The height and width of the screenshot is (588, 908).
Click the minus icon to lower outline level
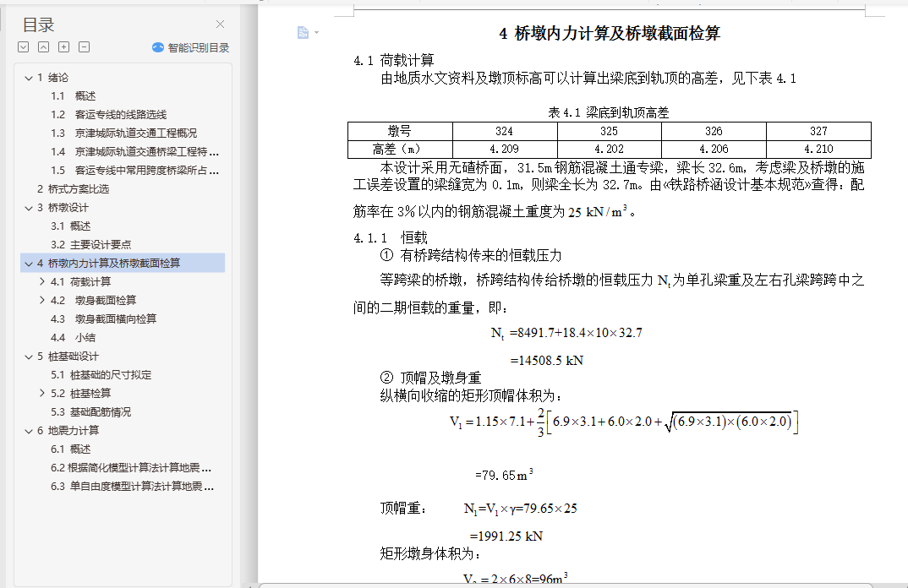84,47
